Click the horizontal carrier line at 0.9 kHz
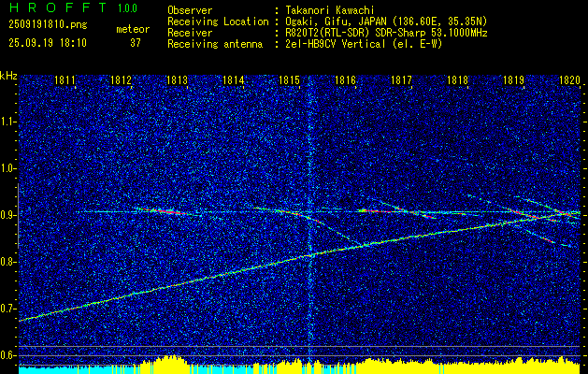Screen dimensions: 588x374 pyautogui.click(x=326, y=212)
